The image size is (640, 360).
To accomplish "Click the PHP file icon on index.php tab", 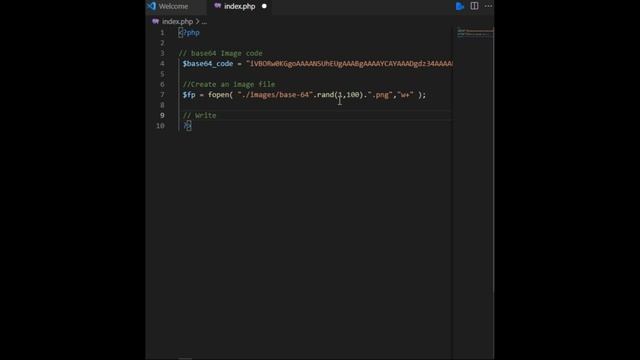I will (218, 6).
